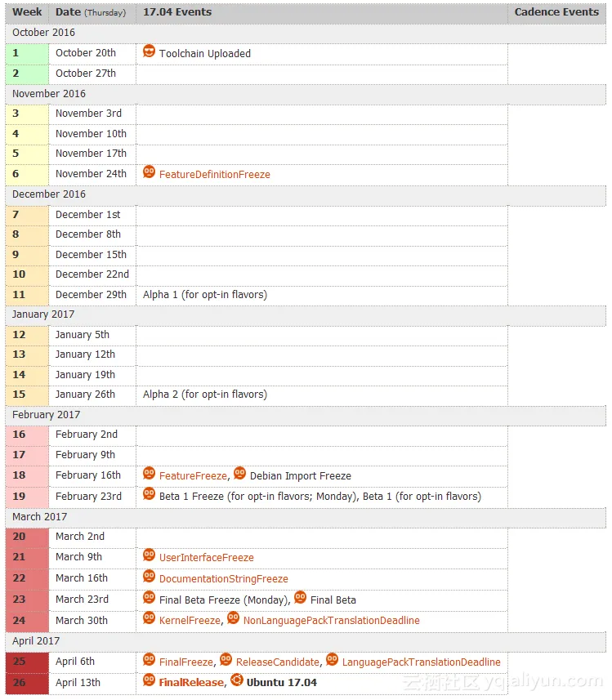Click the icon before UserInterfaceFreeze
Screen dimensions: 612x700
[x=149, y=555]
